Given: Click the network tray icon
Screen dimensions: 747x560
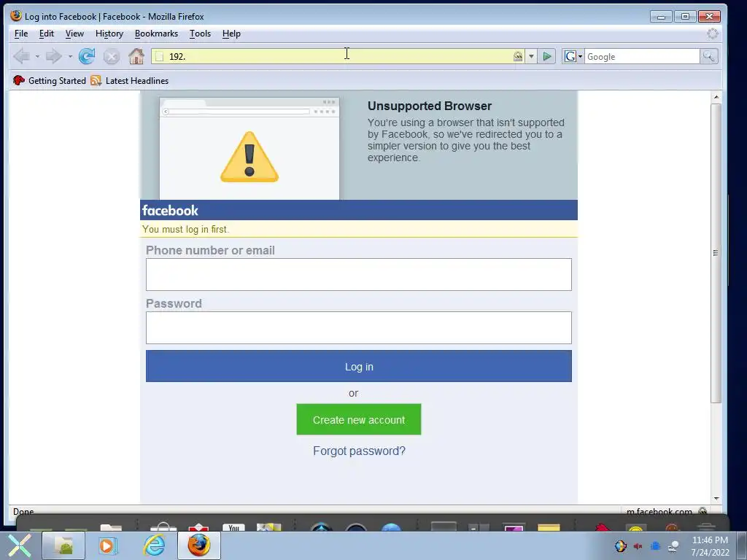Looking at the screenshot, I should click(673, 546).
